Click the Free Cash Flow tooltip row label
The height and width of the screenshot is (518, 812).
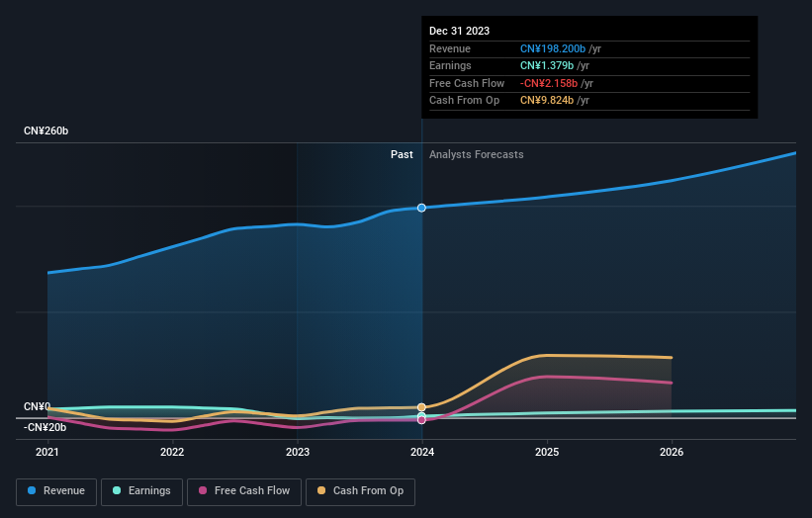coord(467,83)
